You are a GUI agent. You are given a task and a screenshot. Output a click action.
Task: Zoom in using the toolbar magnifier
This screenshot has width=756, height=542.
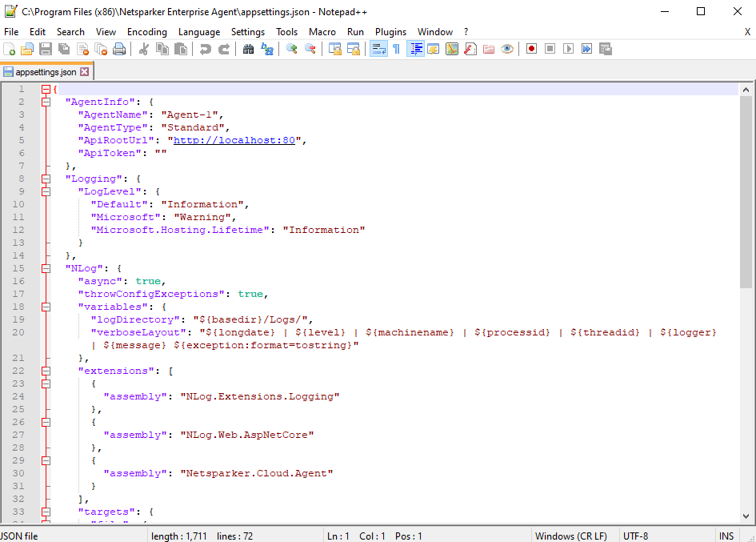292,49
